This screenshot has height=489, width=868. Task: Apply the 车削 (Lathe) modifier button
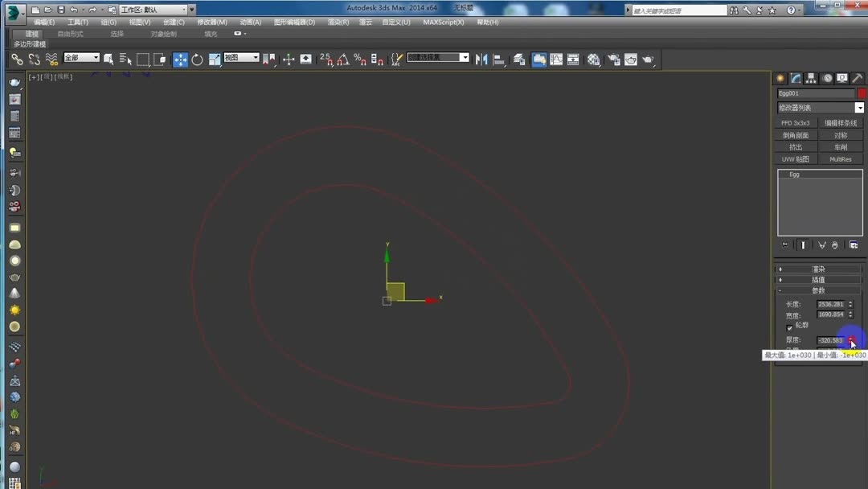pyautogui.click(x=841, y=146)
